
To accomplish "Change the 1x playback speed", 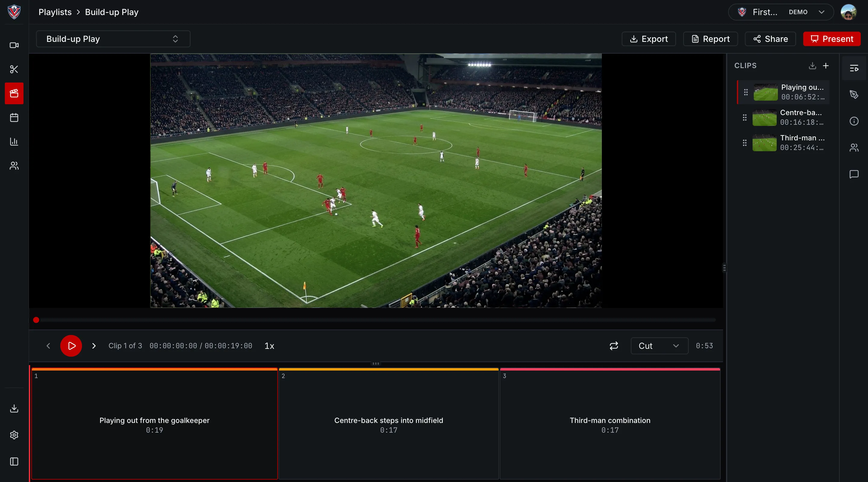I will point(269,346).
